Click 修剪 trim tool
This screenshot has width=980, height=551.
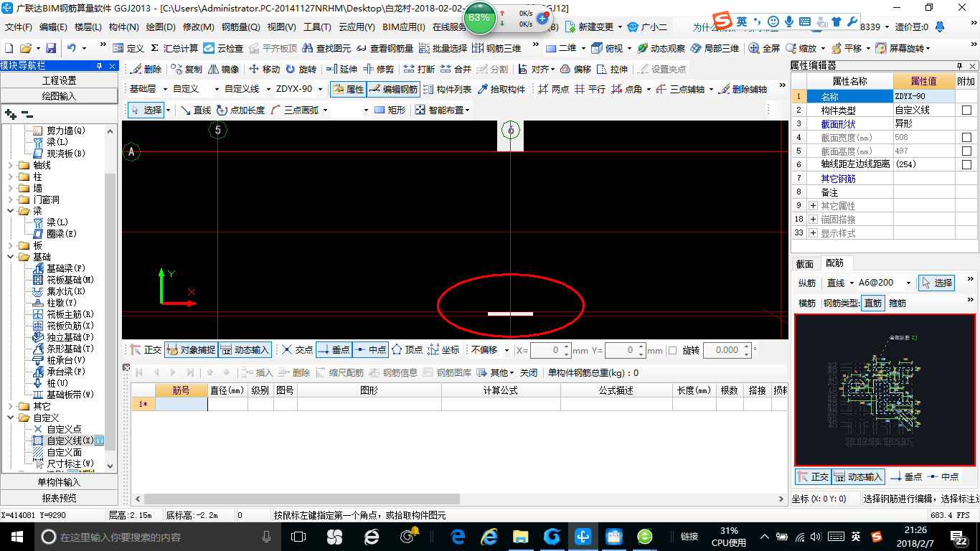pyautogui.click(x=378, y=70)
